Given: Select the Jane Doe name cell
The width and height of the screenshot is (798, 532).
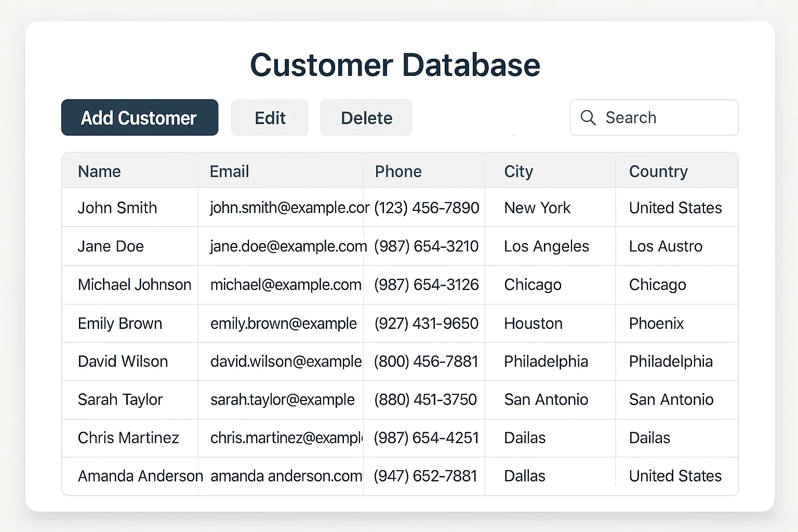Looking at the screenshot, I should click(x=130, y=246).
